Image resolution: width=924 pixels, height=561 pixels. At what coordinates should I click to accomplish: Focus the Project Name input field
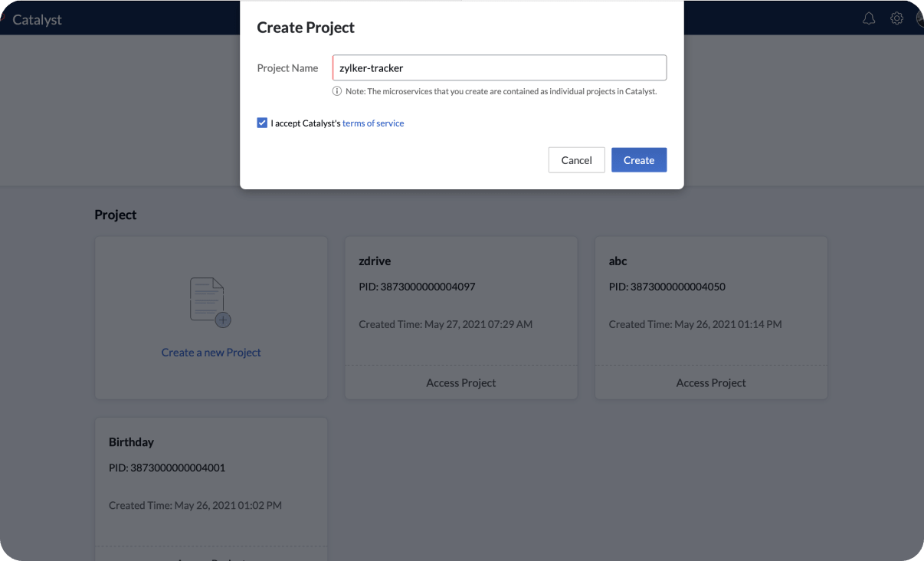499,68
